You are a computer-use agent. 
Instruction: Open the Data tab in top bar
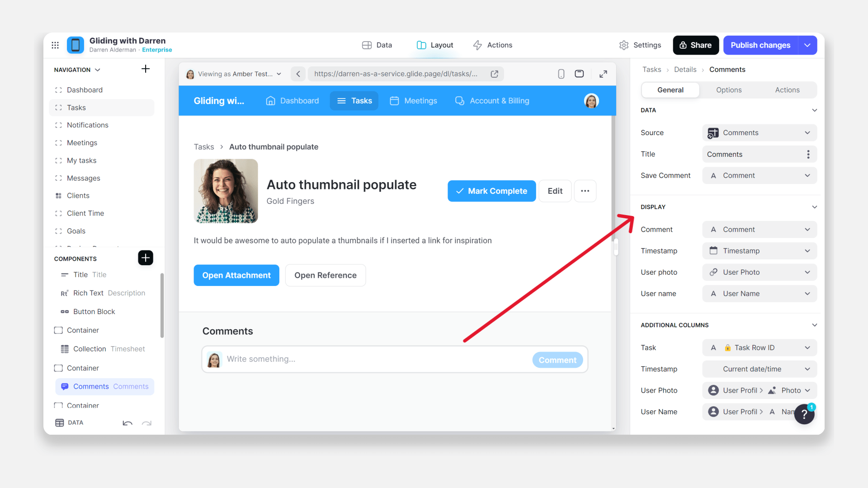(x=377, y=45)
